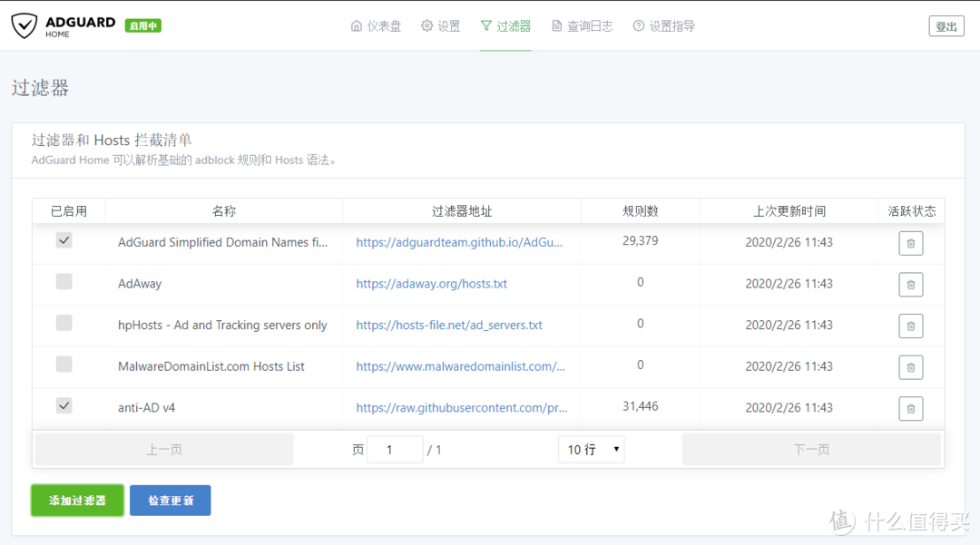This screenshot has height=545, width=980.
Task: Delete the anti-AD v4 filter list
Action: 910,408
